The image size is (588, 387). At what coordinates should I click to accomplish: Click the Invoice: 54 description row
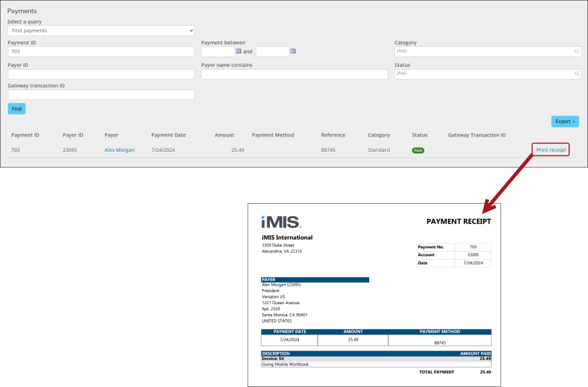click(x=376, y=359)
